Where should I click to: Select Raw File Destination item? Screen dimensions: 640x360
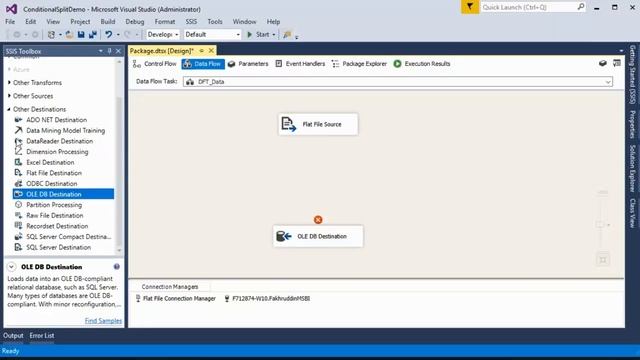pyautogui.click(x=54, y=216)
